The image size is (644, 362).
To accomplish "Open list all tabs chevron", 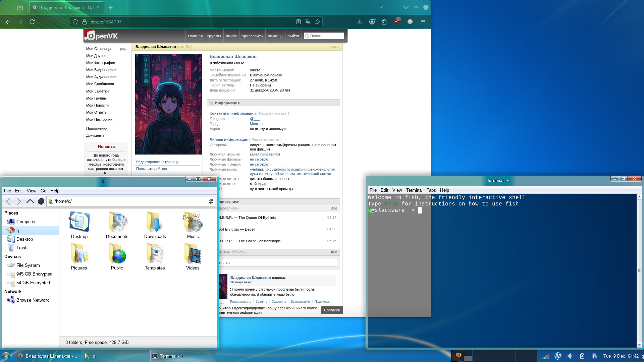I will pos(380,7).
